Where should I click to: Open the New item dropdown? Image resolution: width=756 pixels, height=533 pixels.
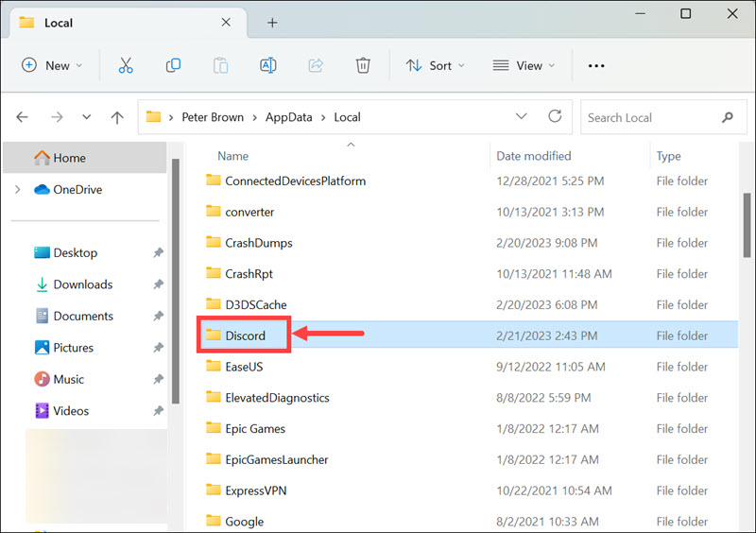[x=52, y=65]
